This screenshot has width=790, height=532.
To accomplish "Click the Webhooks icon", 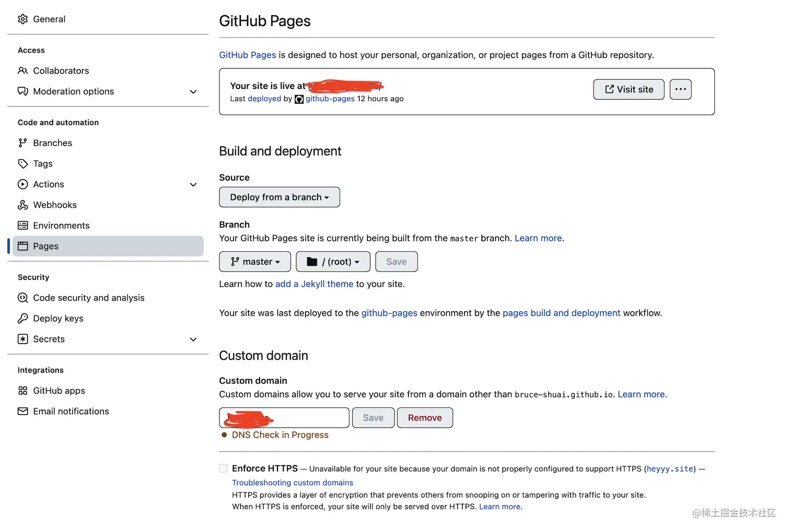I will coord(22,205).
